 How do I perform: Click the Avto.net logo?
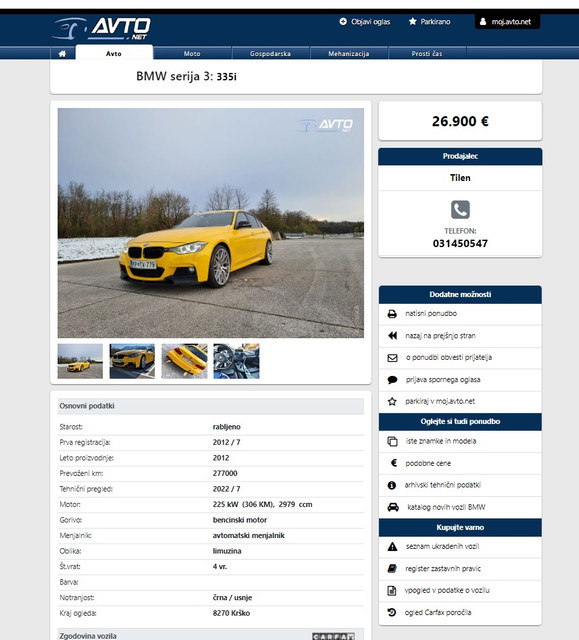[x=101, y=28]
